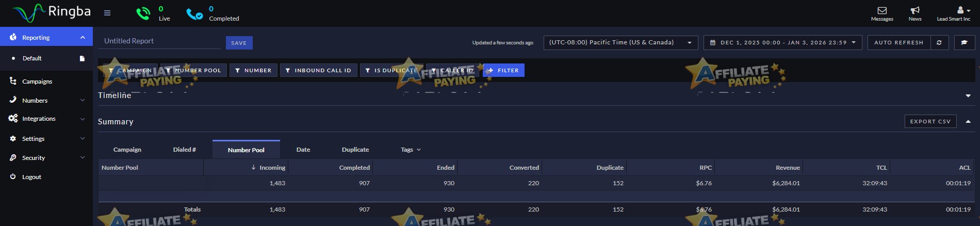Screen dimensions: 980x226
Task: Apply the Campaign filter
Action: [x=130, y=70]
